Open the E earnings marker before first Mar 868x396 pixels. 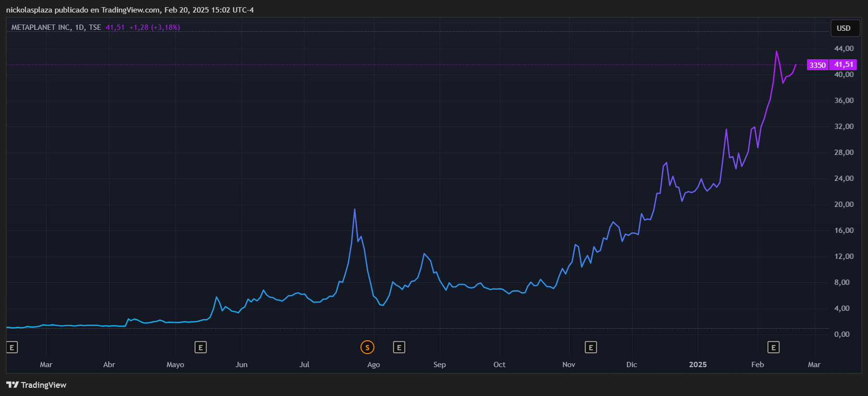12,347
